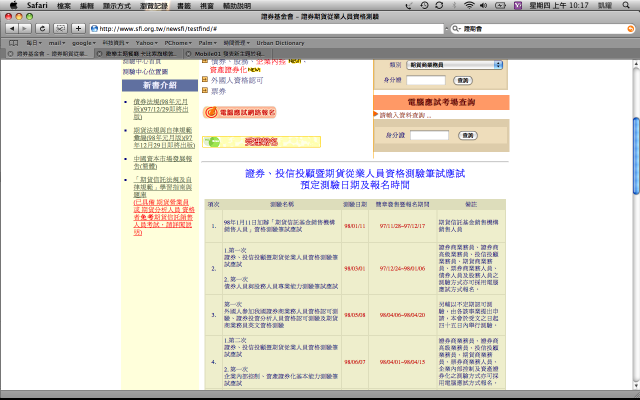The height and width of the screenshot is (400, 640).
Task: Click 查詢 button in the 電腦應試考場查詢 section
Action: (468, 135)
